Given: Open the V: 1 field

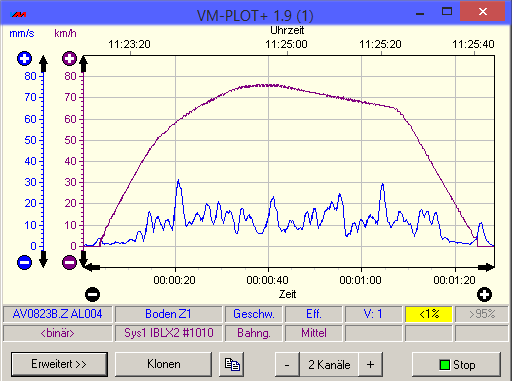Looking at the screenshot, I should coord(373,314).
